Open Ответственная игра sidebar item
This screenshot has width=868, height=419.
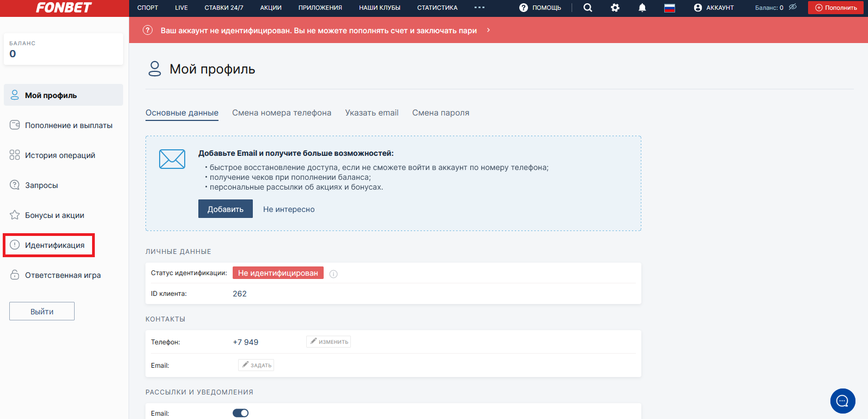[x=63, y=275]
